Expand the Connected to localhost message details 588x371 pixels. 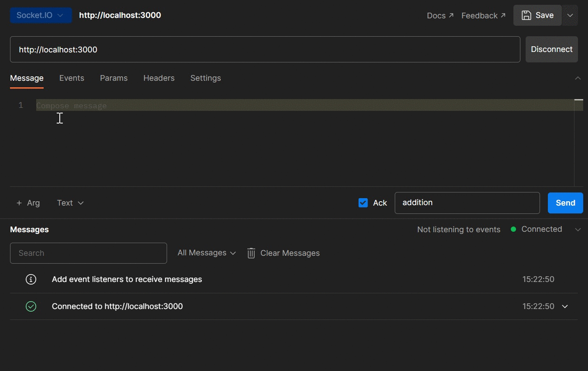[565, 306]
